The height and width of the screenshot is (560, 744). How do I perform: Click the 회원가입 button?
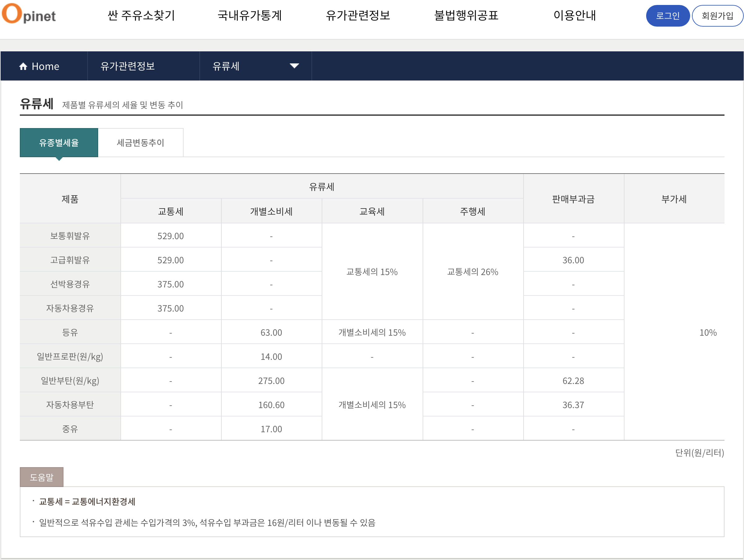coord(717,16)
